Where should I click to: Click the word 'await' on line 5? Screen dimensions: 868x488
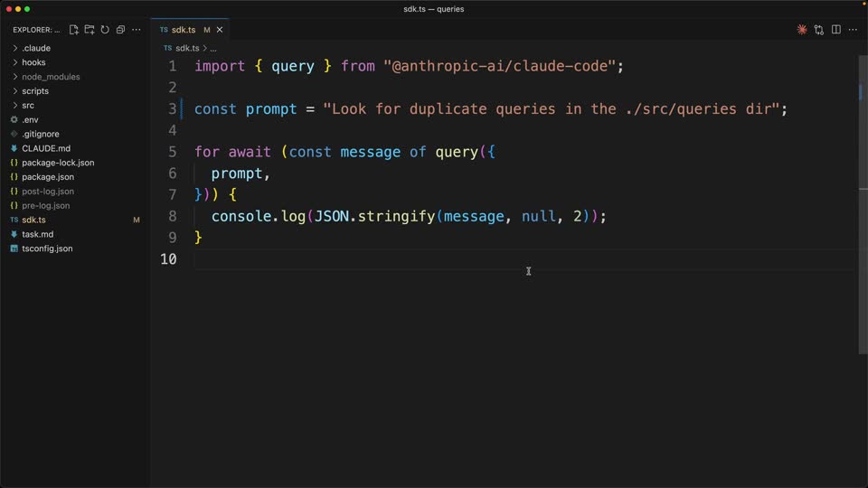pos(250,152)
